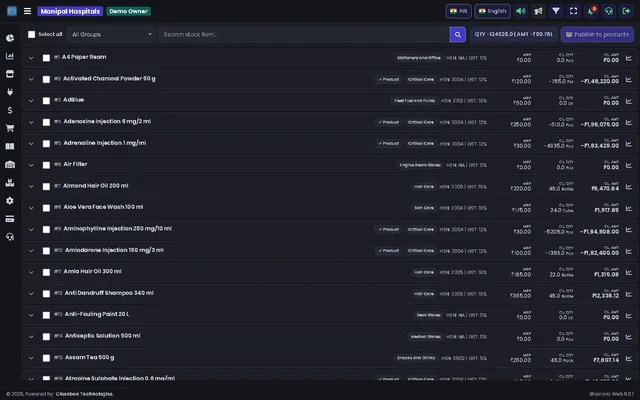Check the Adenosine Injection row checkbox

coord(46,122)
